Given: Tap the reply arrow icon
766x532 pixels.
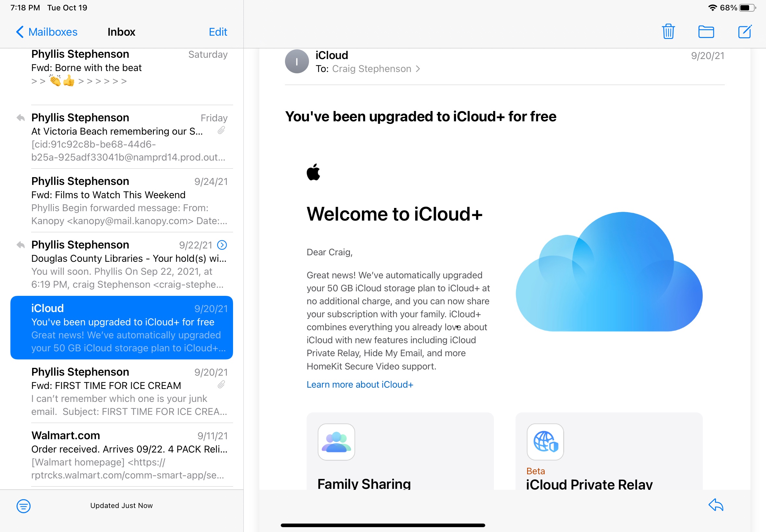Looking at the screenshot, I should click(x=716, y=505).
